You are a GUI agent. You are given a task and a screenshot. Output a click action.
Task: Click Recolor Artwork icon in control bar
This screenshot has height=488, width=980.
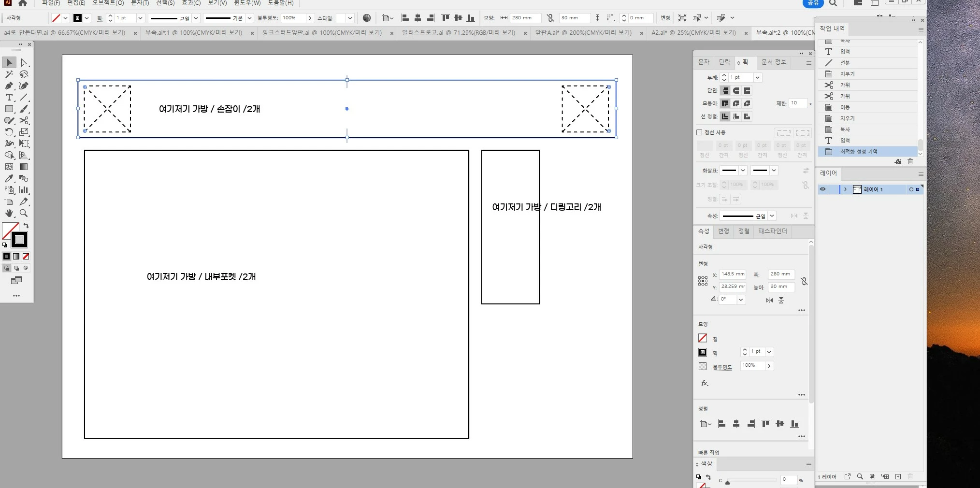tap(367, 18)
